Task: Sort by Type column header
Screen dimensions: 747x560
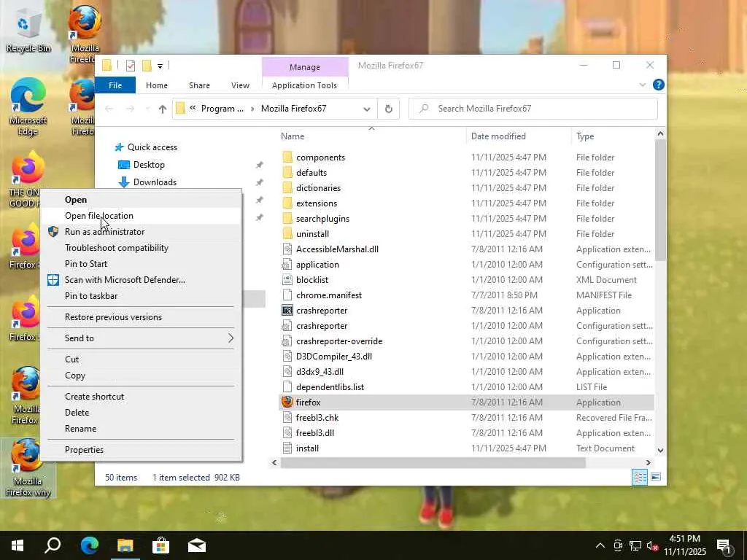Action: (x=613, y=136)
